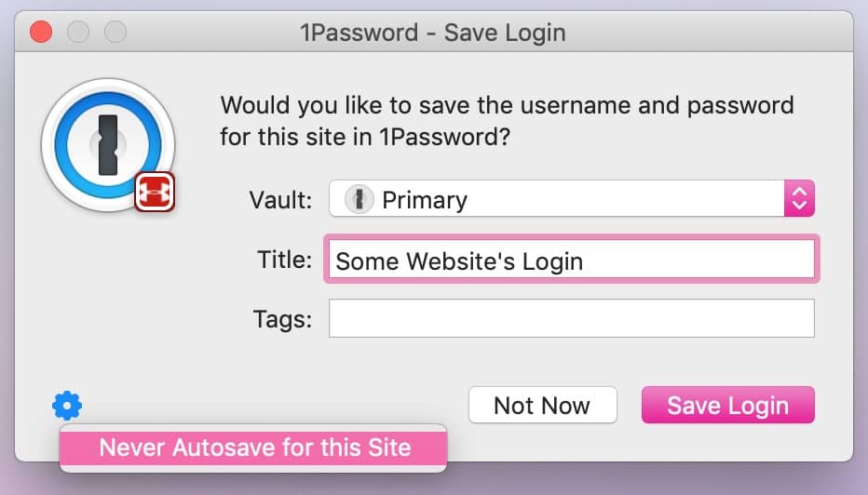This screenshot has width=868, height=495.
Task: Click the gray zoom window button
Action: [115, 33]
